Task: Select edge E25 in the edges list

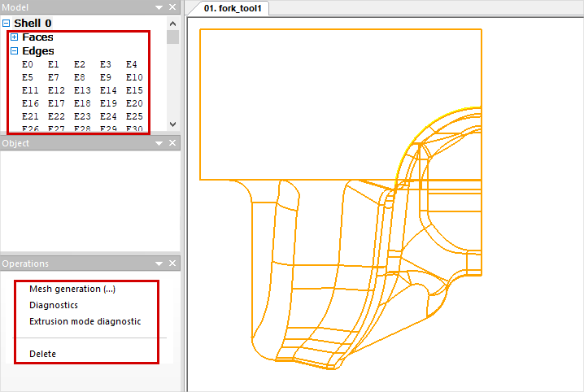Action: tap(134, 116)
